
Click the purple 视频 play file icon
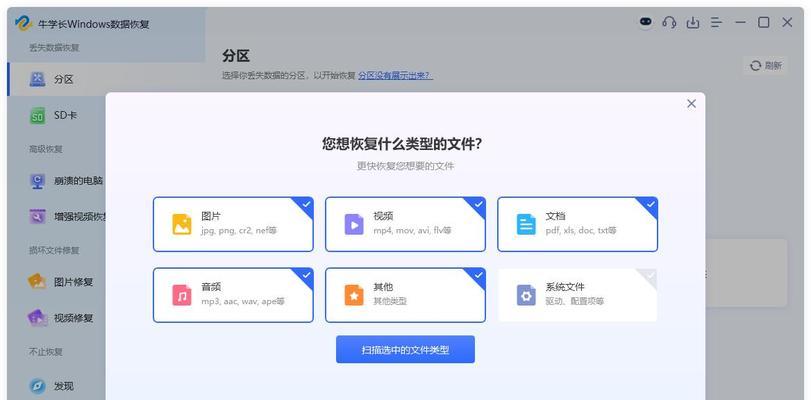tap(354, 224)
